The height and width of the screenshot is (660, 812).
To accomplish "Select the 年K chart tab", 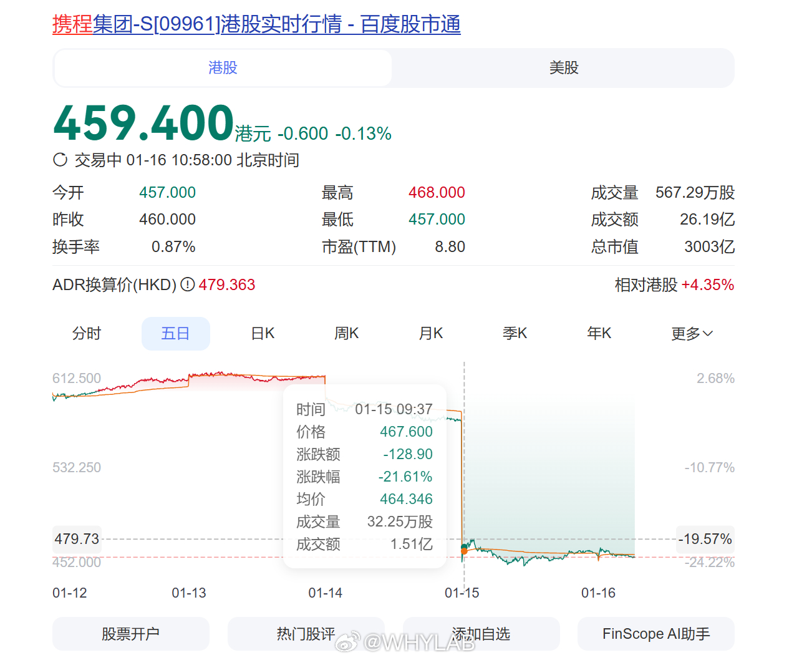I will coord(599,334).
